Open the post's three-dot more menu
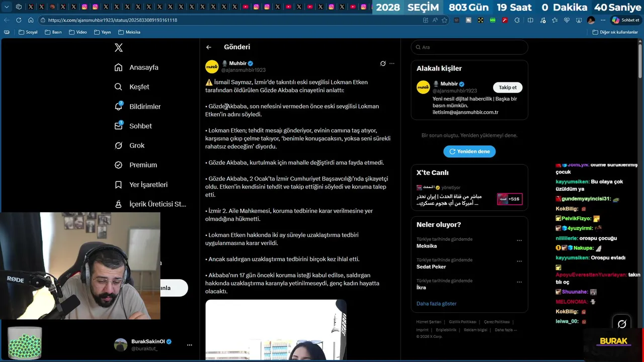 pyautogui.click(x=392, y=63)
